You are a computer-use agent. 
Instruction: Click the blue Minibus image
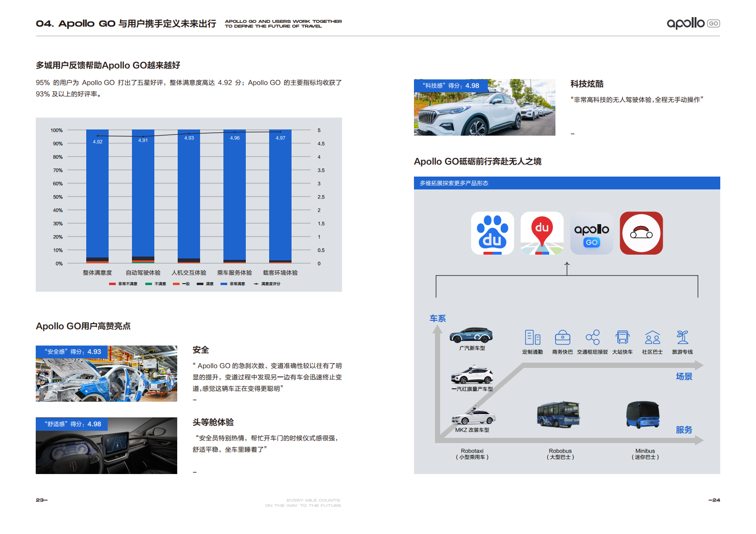pyautogui.click(x=643, y=415)
